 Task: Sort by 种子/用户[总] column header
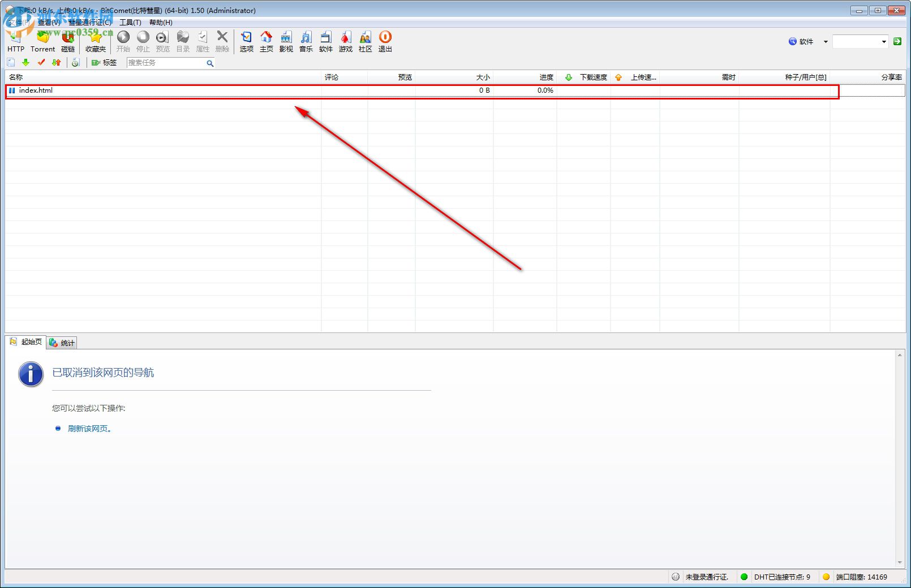point(784,77)
